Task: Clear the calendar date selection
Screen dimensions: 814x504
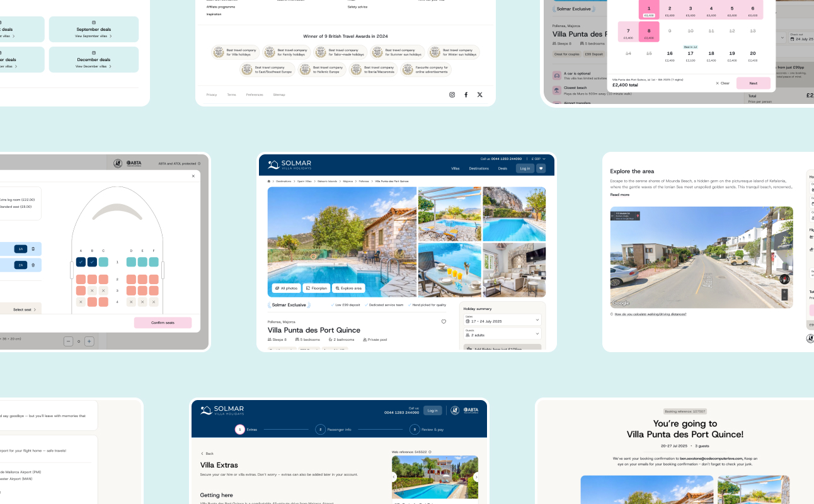Action: (723, 83)
